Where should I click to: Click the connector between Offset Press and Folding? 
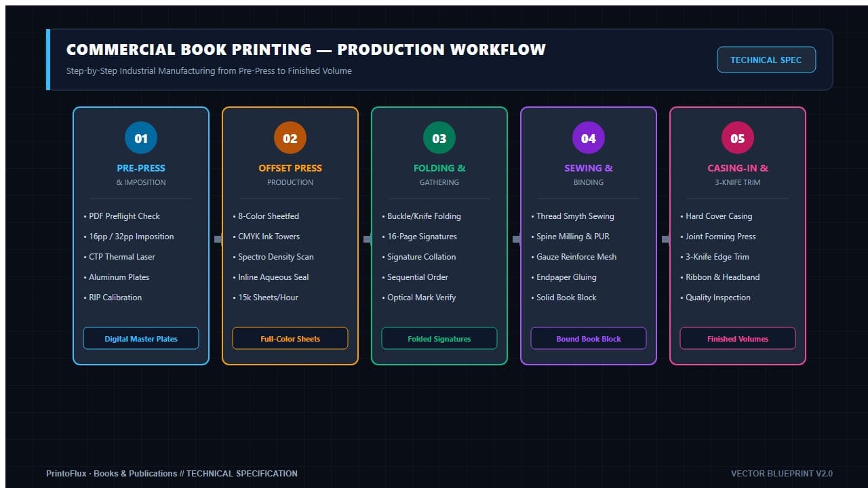(x=367, y=239)
